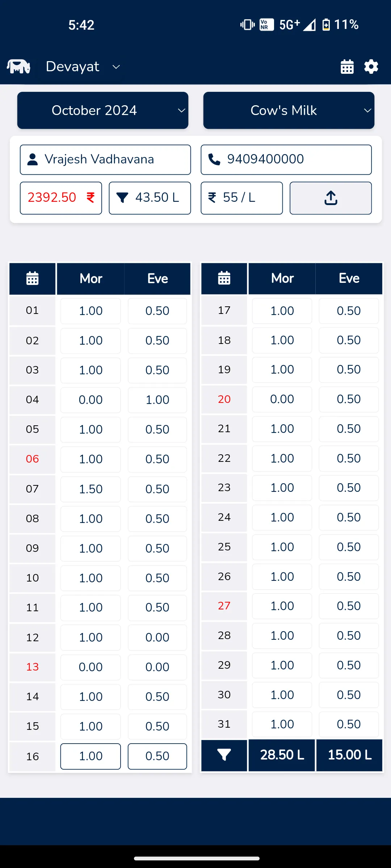Tap the date cell 27
The image size is (391, 868).
coord(224,606)
